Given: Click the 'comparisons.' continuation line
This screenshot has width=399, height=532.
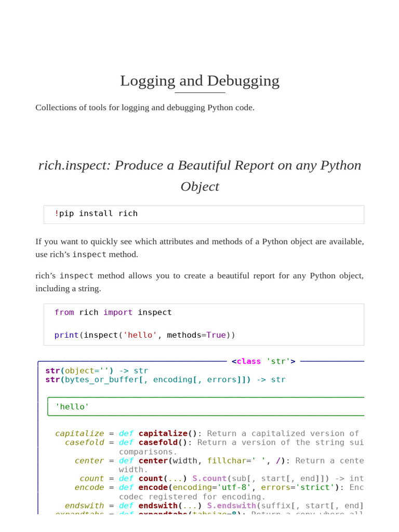Looking at the screenshot, I should point(148,452).
